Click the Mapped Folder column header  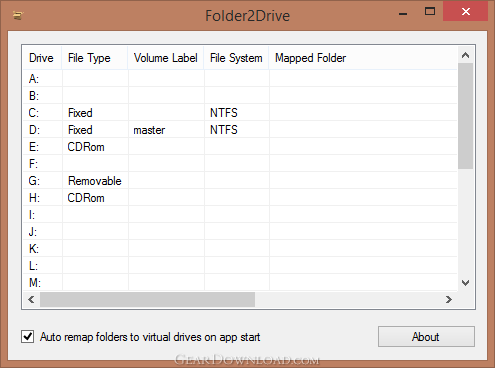363,58
